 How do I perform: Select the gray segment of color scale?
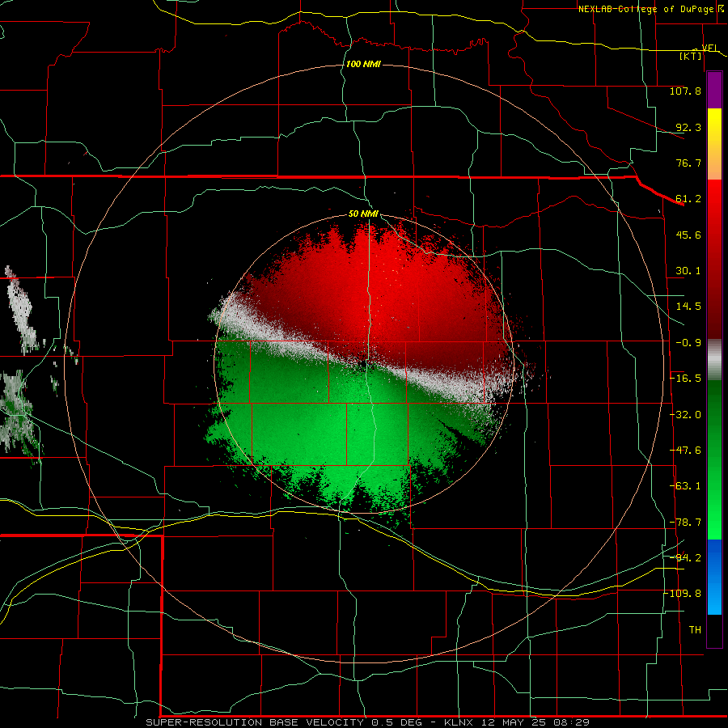pyautogui.click(x=714, y=360)
